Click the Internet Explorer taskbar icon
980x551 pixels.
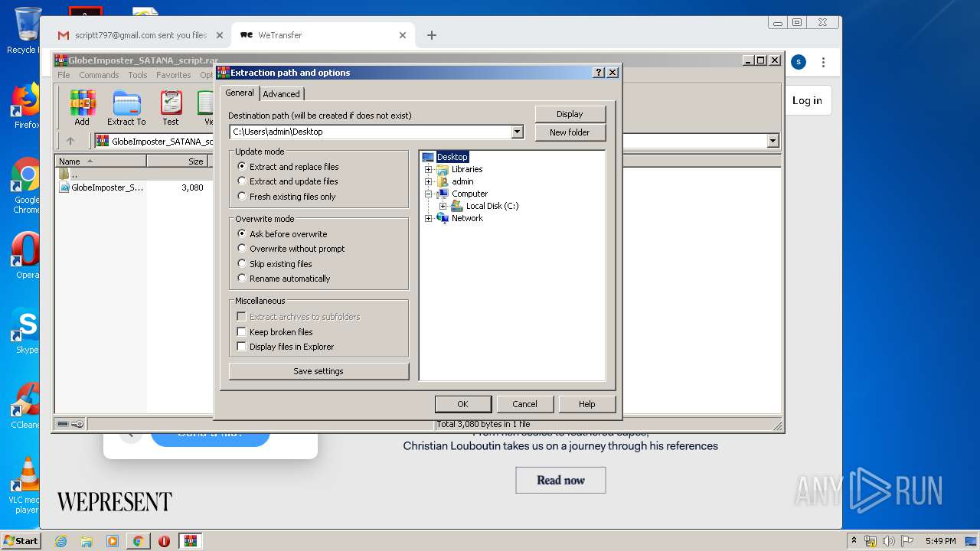[61, 541]
